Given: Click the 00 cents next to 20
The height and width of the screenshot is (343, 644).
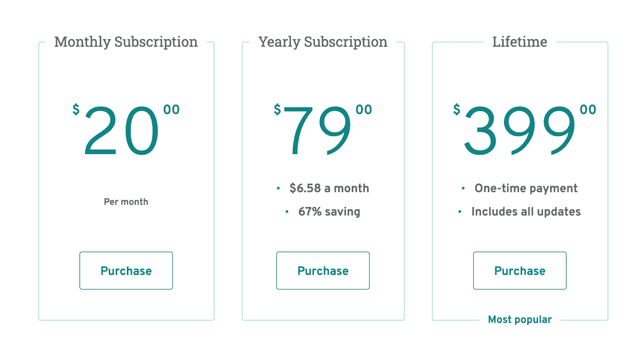Looking at the screenshot, I should [171, 110].
